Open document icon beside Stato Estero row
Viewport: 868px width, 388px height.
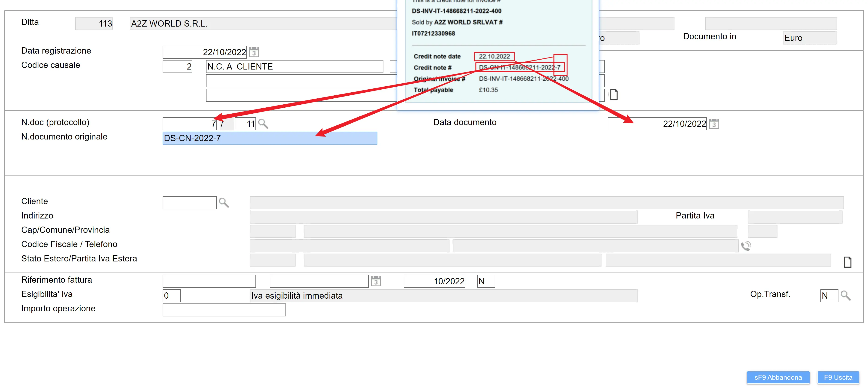847,262
